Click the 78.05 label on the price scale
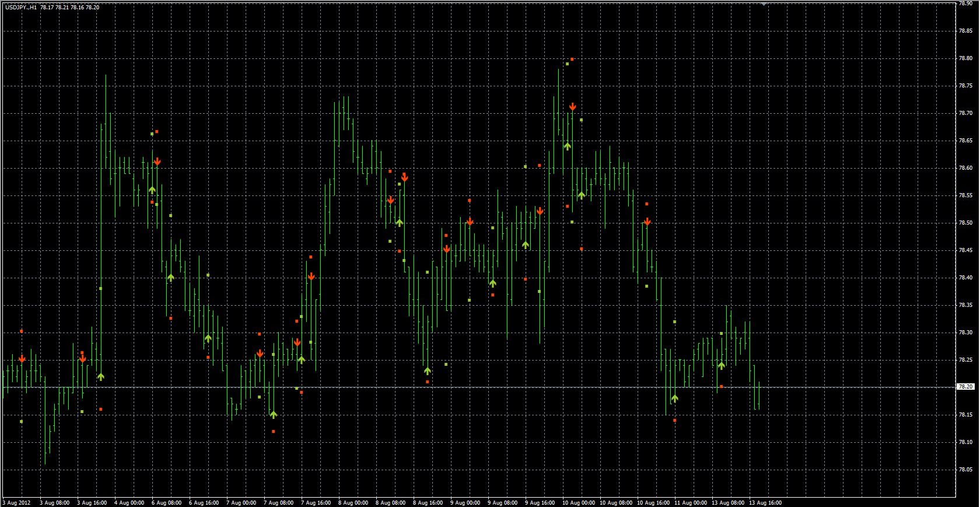Image resolution: width=980 pixels, height=507 pixels. tap(965, 470)
